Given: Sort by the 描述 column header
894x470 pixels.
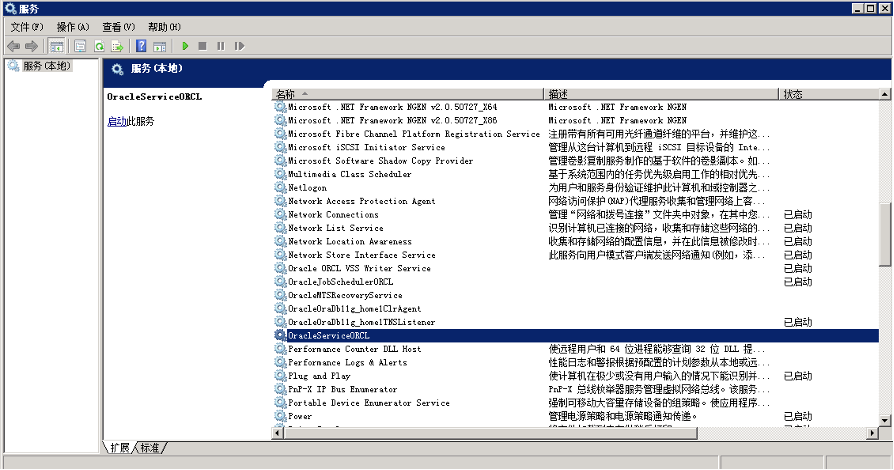Looking at the screenshot, I should pyautogui.click(x=661, y=94).
